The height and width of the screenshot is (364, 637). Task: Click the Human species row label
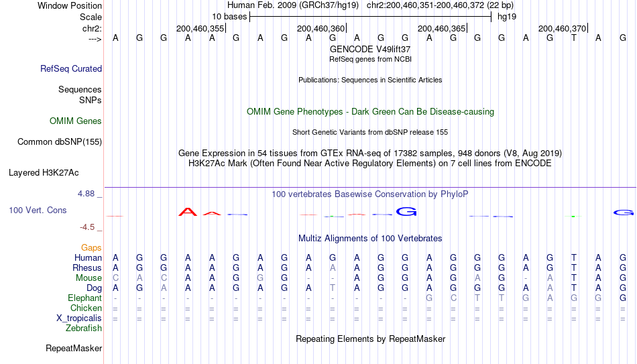click(88, 258)
